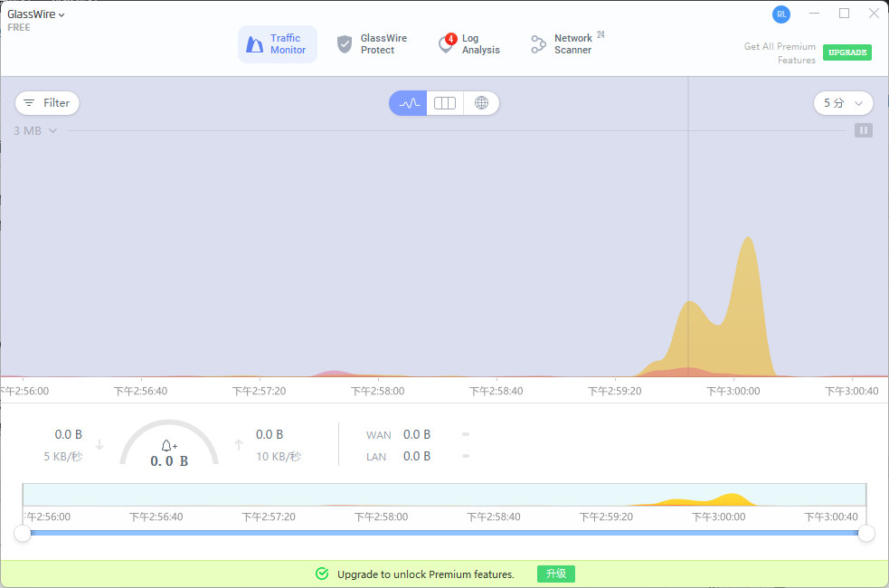
Task: Switch to the globe map view
Action: coord(481,103)
